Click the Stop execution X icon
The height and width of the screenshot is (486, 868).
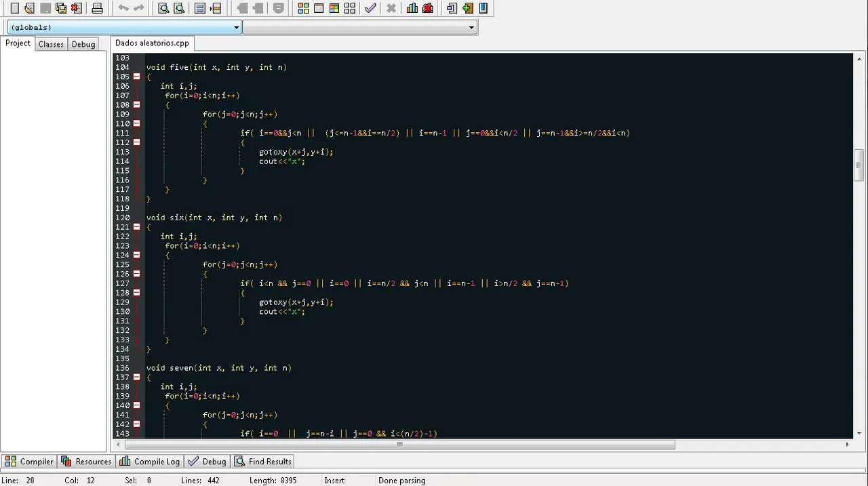click(391, 8)
